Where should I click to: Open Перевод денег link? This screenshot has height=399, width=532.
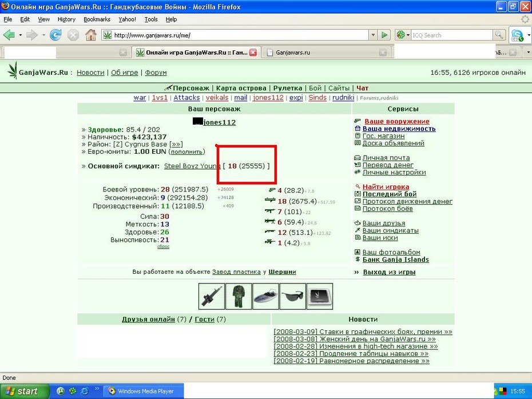(x=388, y=165)
